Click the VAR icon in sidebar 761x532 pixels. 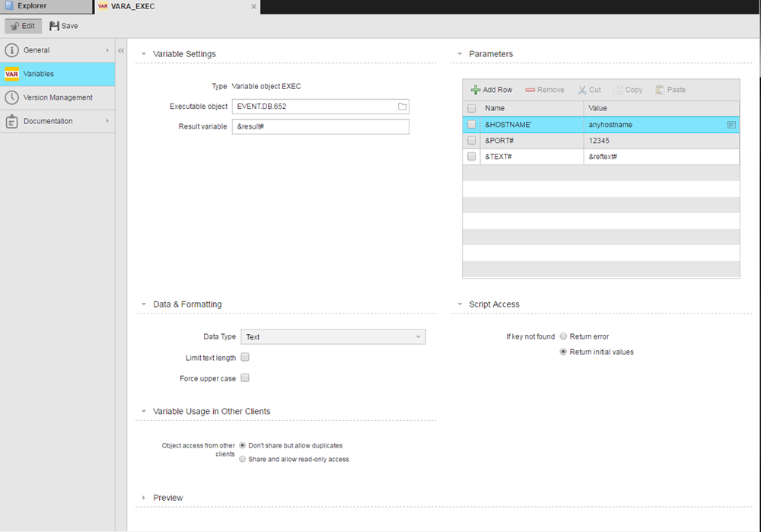coord(11,74)
